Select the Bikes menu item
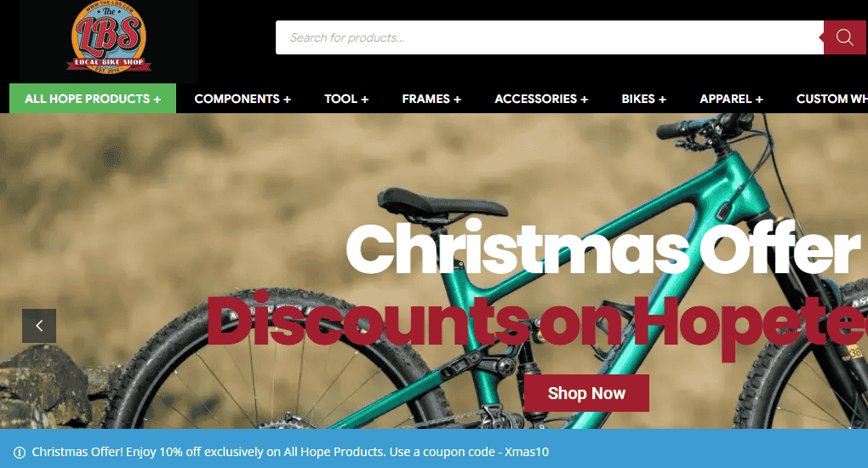The image size is (868, 468). (644, 99)
